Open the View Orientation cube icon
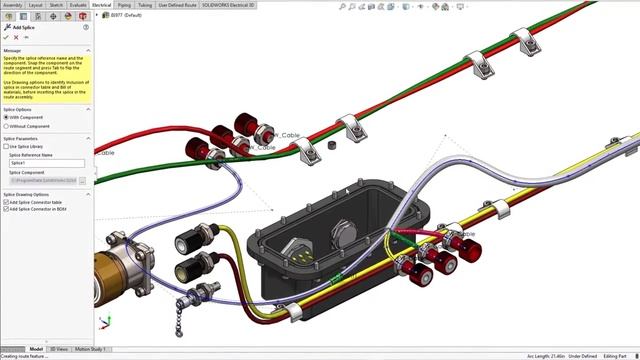This screenshot has height=360, width=640. click(x=391, y=7)
